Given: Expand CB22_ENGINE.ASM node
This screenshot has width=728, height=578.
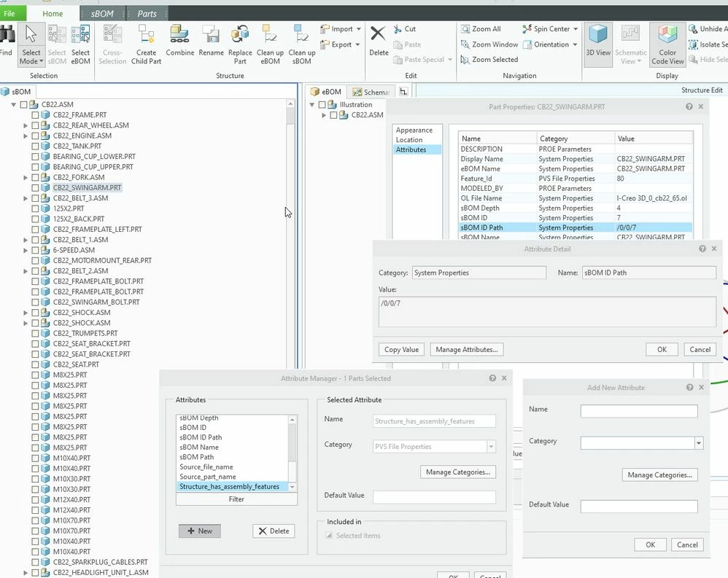Looking at the screenshot, I should 26,136.
